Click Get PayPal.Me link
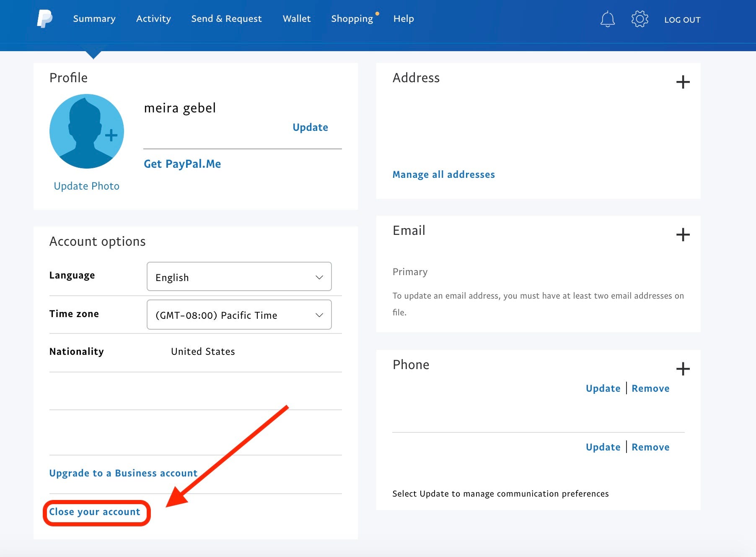 point(182,164)
